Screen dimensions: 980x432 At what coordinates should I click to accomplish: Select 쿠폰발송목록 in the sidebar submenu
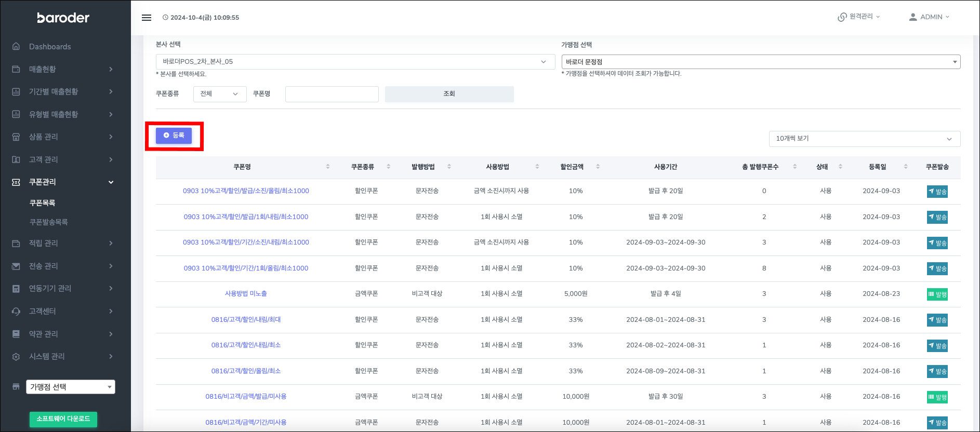coord(49,222)
